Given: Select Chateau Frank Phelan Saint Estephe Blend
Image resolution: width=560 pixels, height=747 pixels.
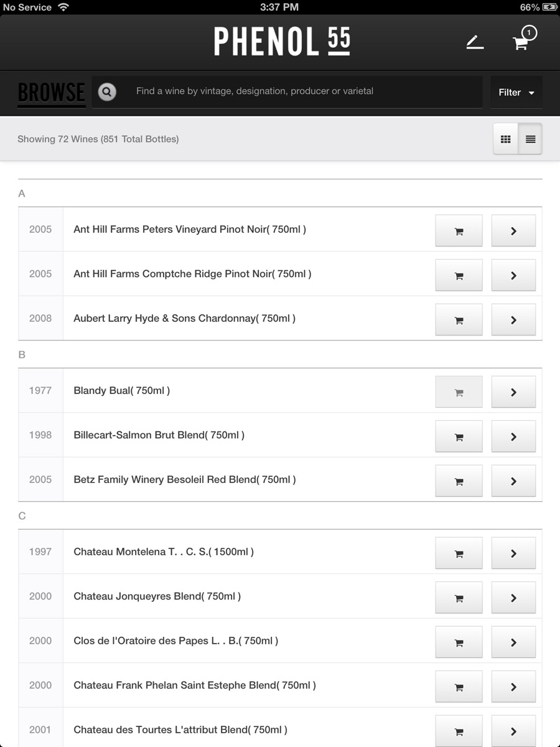Looking at the screenshot, I should pos(194,685).
